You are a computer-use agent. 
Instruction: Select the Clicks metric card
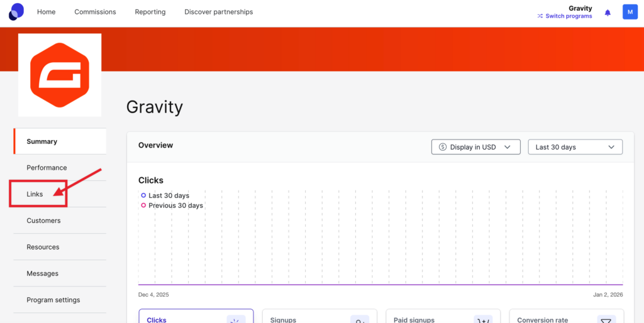click(182, 318)
